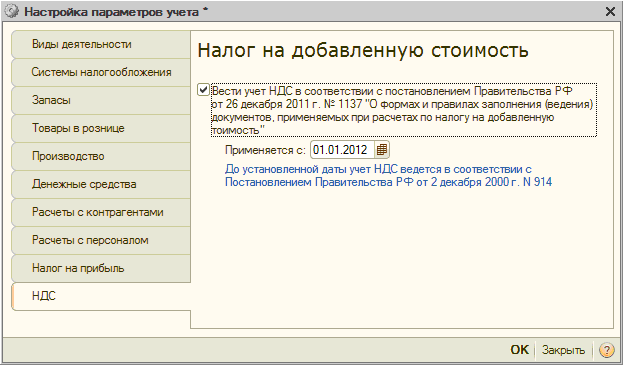Close the accounting settings window
Screen dimensions: 623x365
(610, 12)
